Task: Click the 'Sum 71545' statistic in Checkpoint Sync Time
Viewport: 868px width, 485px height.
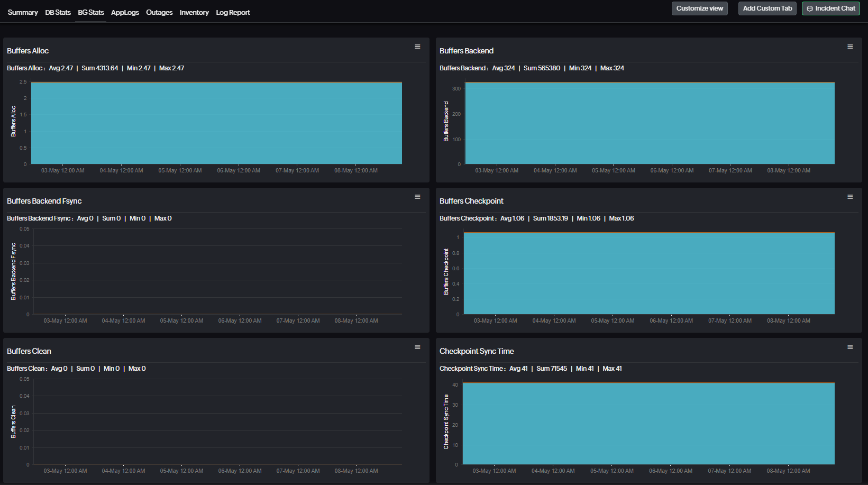Action: tap(552, 369)
